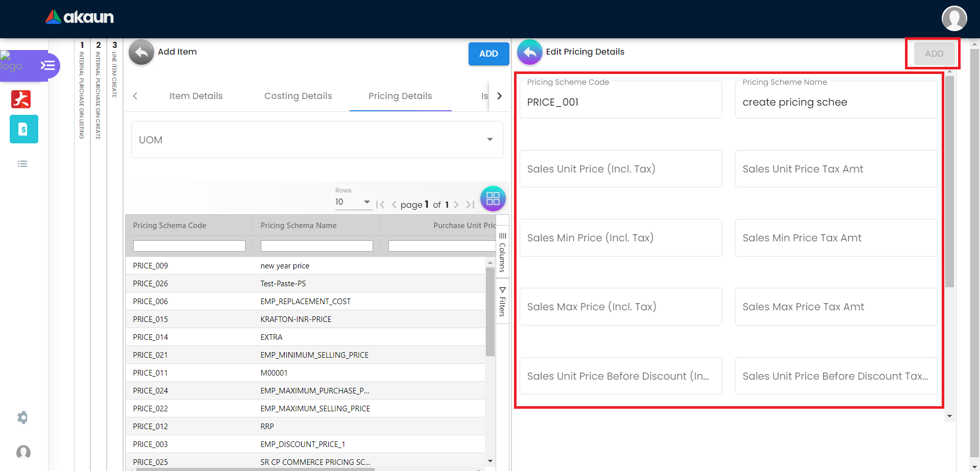
Task: Click the blue ADD button
Action: pyautogui.click(x=488, y=54)
